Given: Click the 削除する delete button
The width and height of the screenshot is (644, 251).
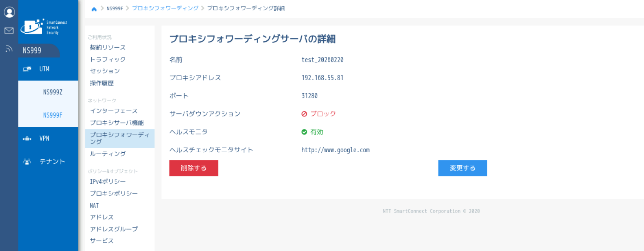Looking at the screenshot, I should [194, 168].
